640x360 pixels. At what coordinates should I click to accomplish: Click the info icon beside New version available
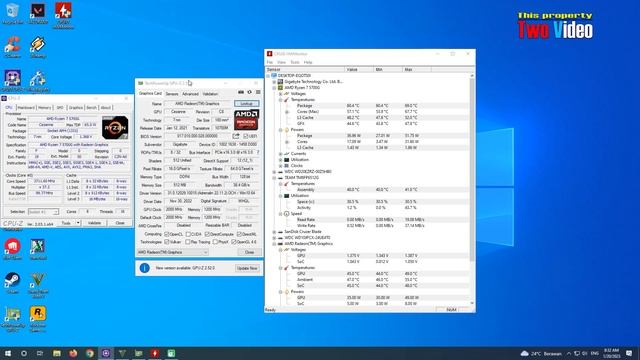point(144,268)
